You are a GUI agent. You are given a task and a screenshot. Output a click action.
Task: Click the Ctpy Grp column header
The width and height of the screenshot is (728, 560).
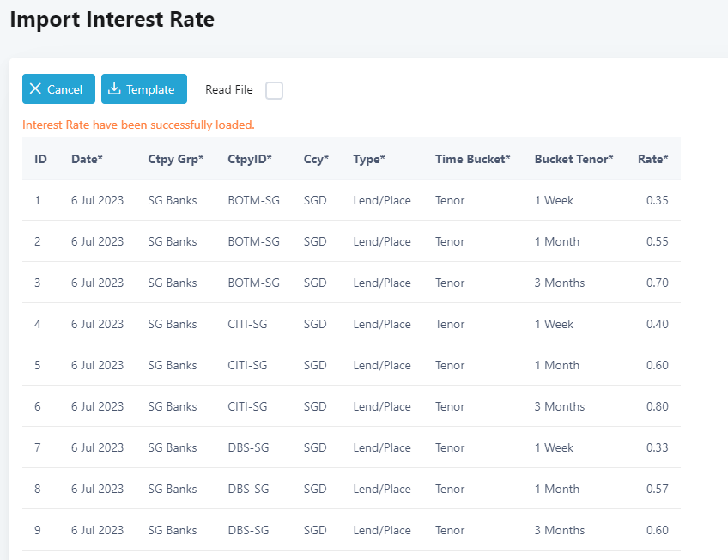coord(175,159)
